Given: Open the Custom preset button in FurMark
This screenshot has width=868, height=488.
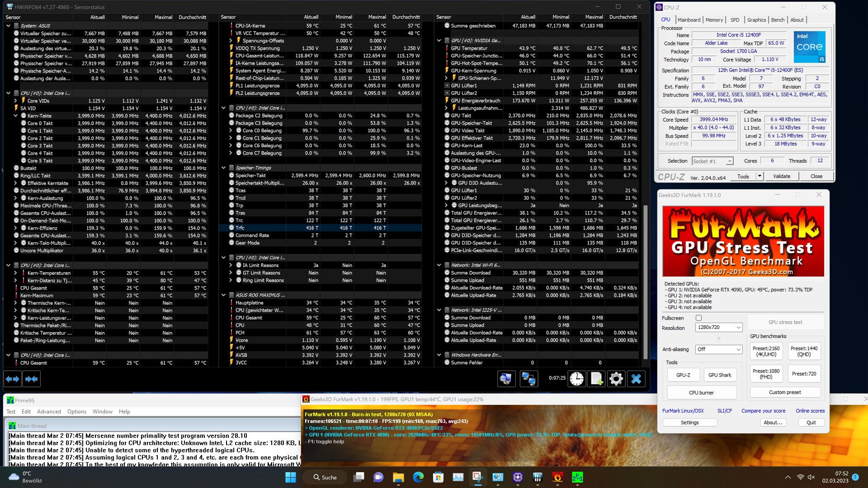Looking at the screenshot, I should [785, 392].
